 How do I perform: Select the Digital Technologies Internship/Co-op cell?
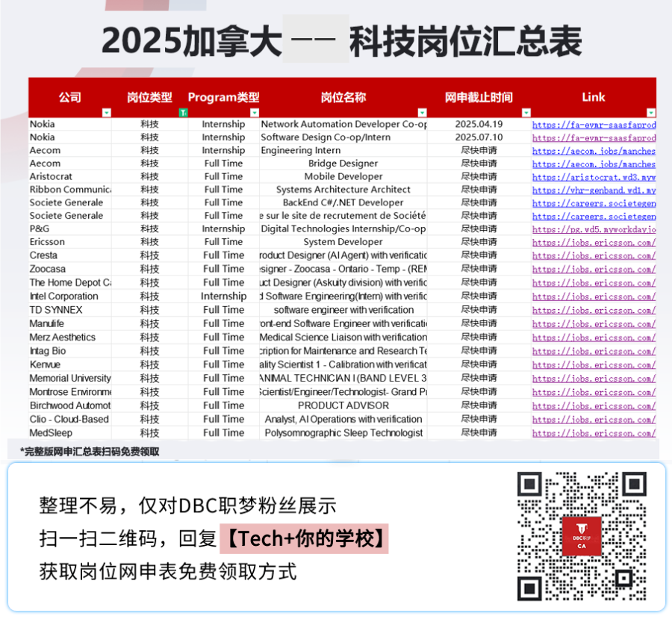tap(343, 228)
